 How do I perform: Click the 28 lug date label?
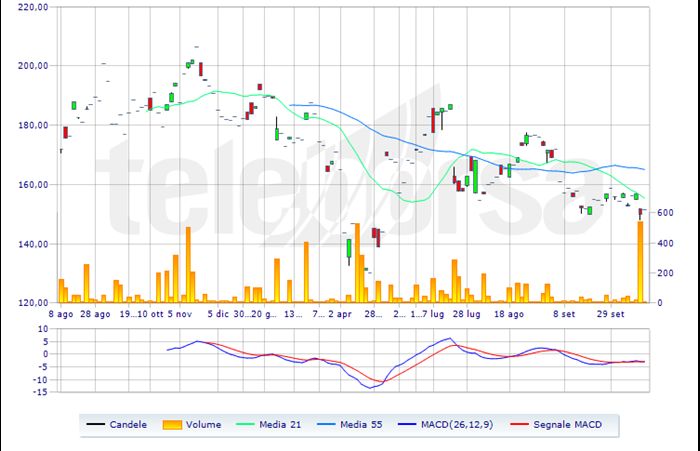tap(467, 313)
